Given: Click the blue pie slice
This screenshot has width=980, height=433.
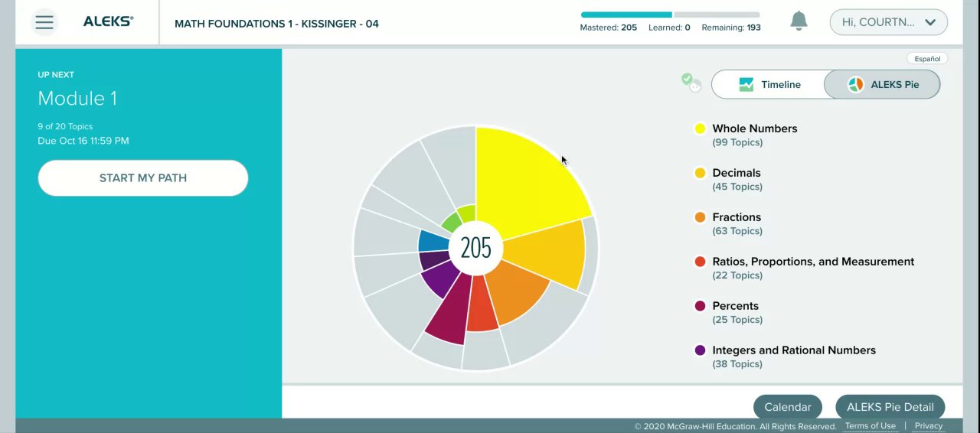Looking at the screenshot, I should point(433,242).
